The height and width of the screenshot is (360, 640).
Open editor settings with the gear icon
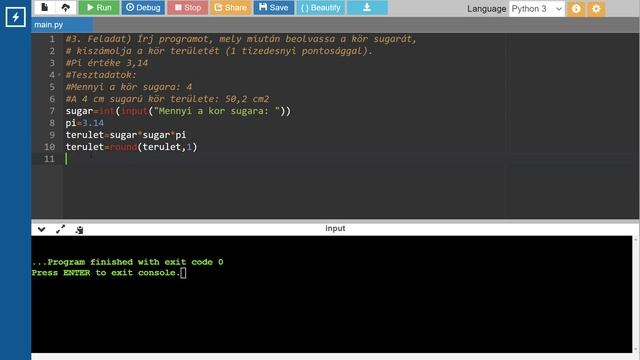point(596,9)
